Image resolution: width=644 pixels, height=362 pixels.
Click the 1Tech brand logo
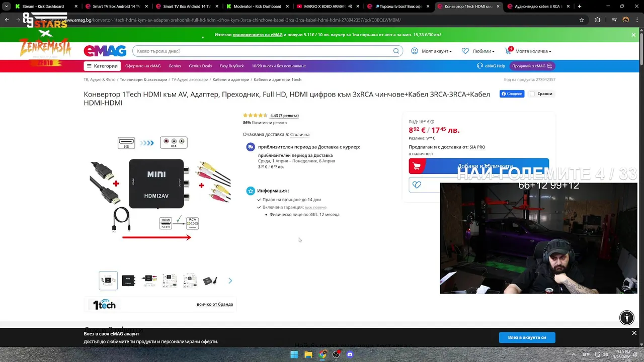tap(104, 304)
